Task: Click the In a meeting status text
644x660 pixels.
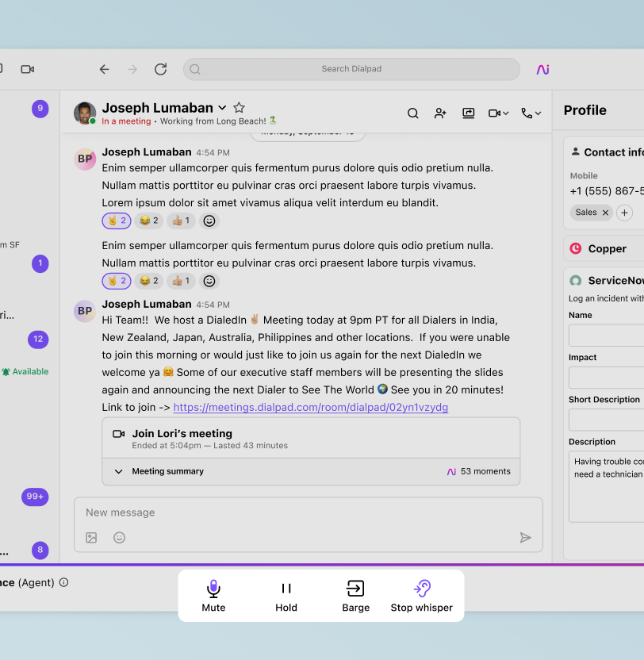Action: pyautogui.click(x=126, y=121)
